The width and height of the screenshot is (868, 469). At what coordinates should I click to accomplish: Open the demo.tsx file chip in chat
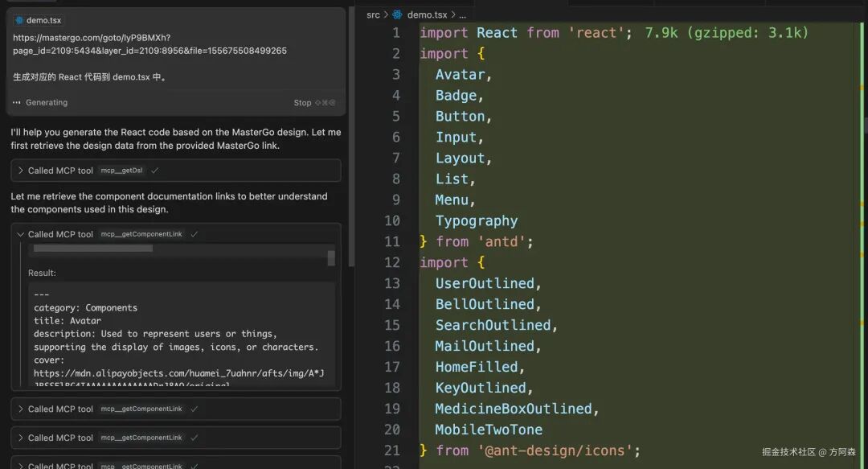39,20
